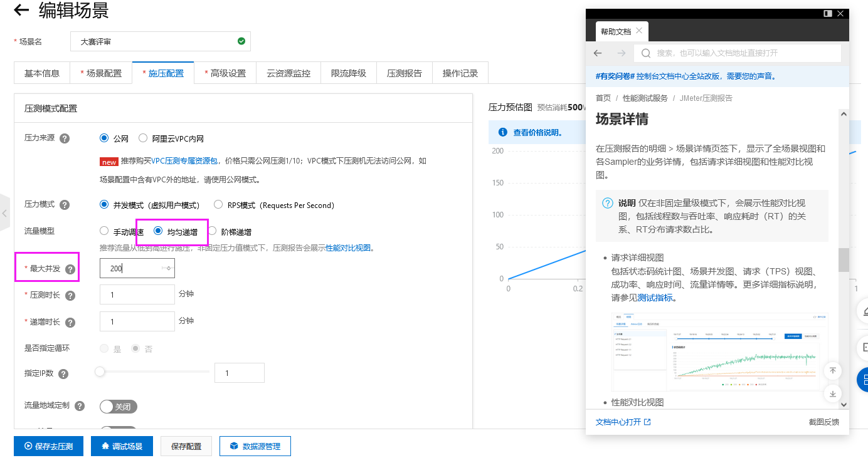The height and width of the screenshot is (458, 868).
Task: Click the 压测时长 input field
Action: 137,294
